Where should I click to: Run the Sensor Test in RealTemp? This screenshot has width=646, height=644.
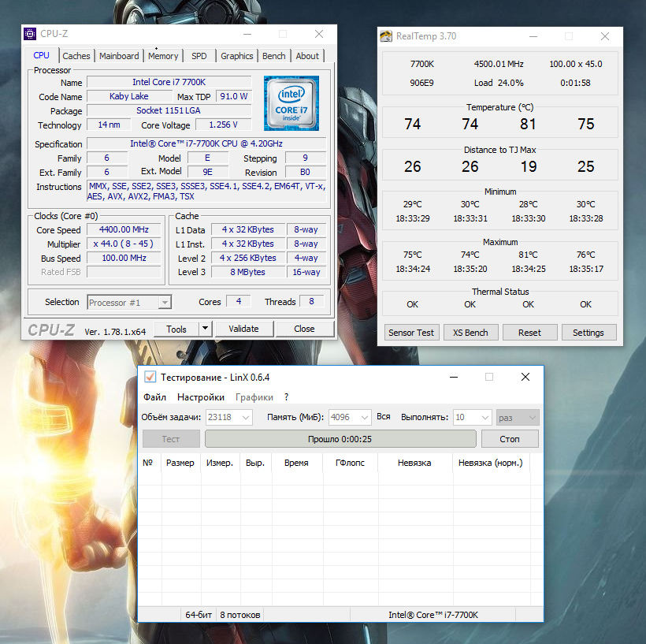tap(411, 333)
